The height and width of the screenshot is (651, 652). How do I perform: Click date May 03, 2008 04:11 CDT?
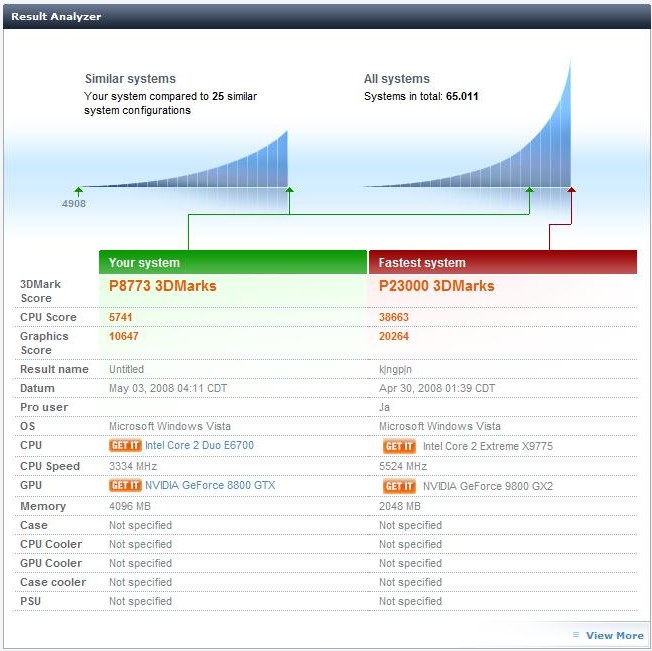pos(168,388)
